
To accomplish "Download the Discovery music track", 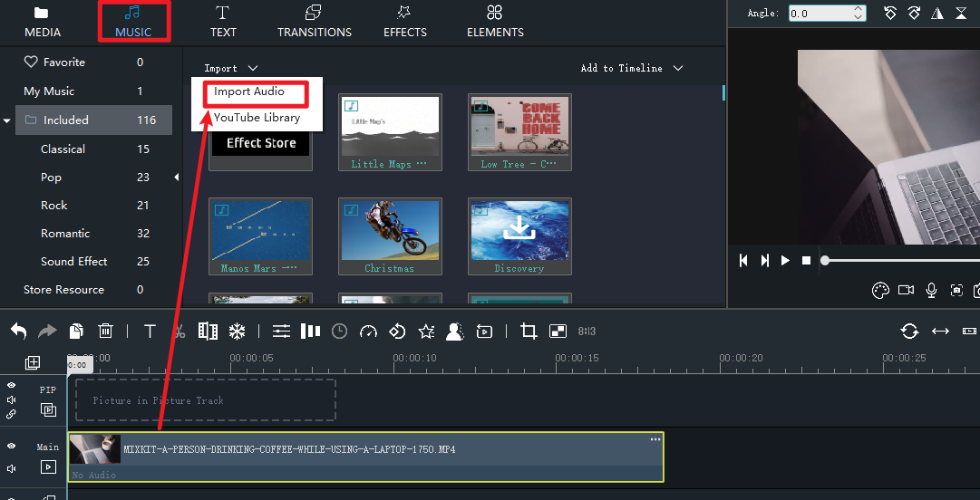I will tap(519, 230).
